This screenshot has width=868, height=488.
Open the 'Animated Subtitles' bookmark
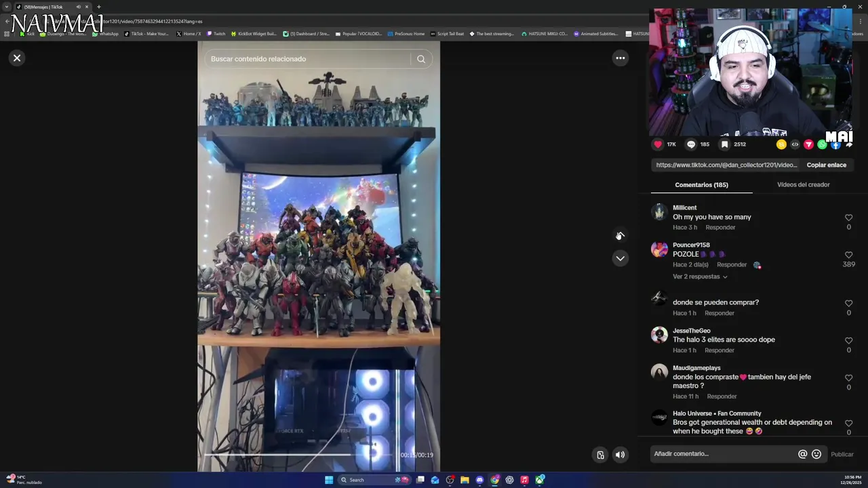596,33
